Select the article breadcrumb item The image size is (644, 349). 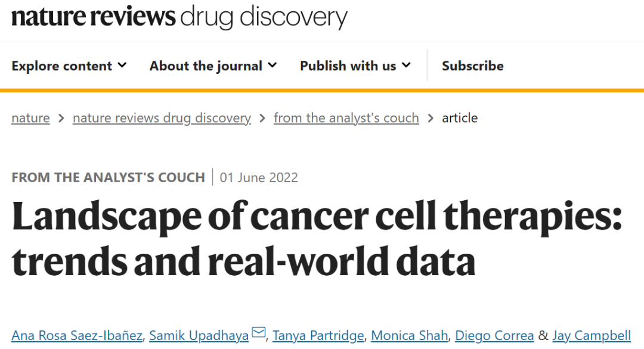point(460,118)
